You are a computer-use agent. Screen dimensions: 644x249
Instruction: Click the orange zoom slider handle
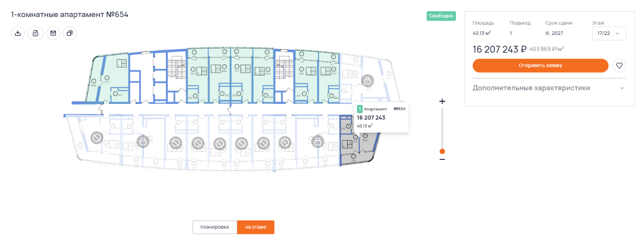pyautogui.click(x=442, y=151)
